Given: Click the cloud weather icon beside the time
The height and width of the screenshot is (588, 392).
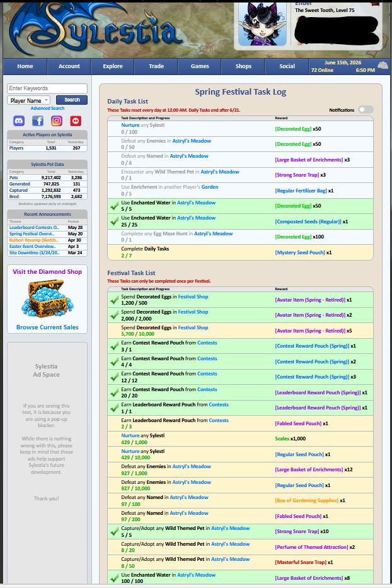Looking at the screenshot, I should pyautogui.click(x=383, y=65).
